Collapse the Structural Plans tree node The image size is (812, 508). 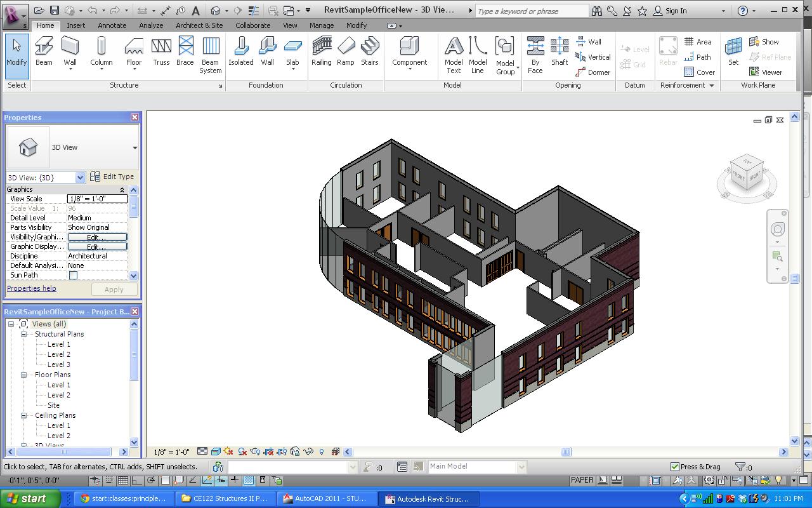point(24,334)
